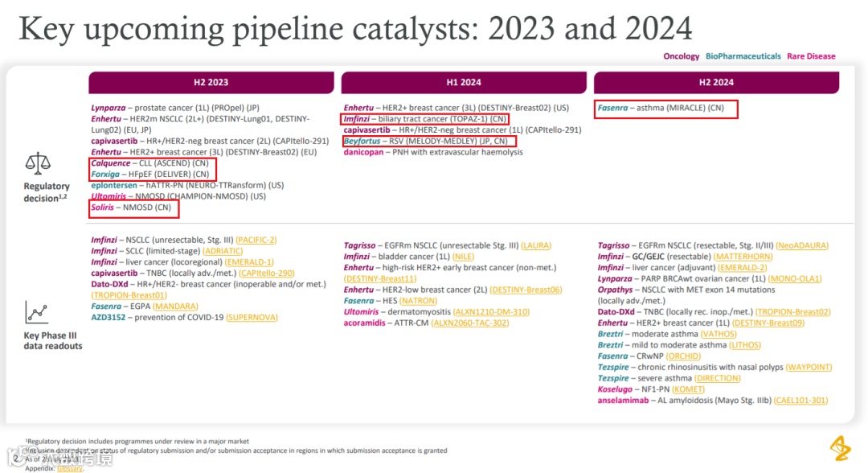The height and width of the screenshot is (473, 868).
Task: Click the Lynparza prostate cancer (PROpel) entry
Action: click(175, 108)
